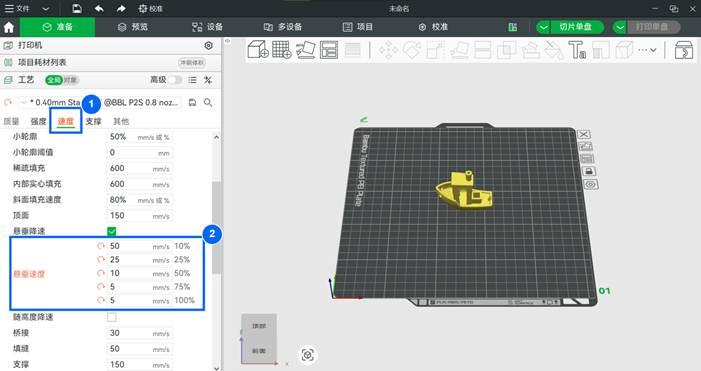Switch to the 多设备 tab
This screenshot has height=371, width=701.
(x=283, y=27)
